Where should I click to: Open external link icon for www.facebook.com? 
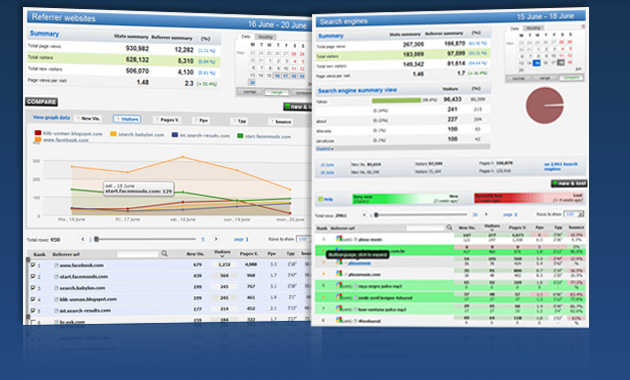[56, 265]
